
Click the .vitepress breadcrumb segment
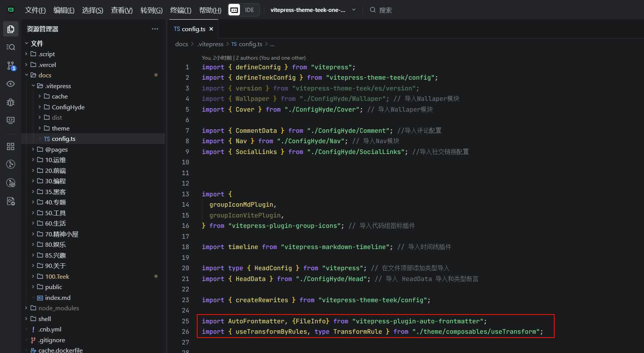pyautogui.click(x=210, y=44)
